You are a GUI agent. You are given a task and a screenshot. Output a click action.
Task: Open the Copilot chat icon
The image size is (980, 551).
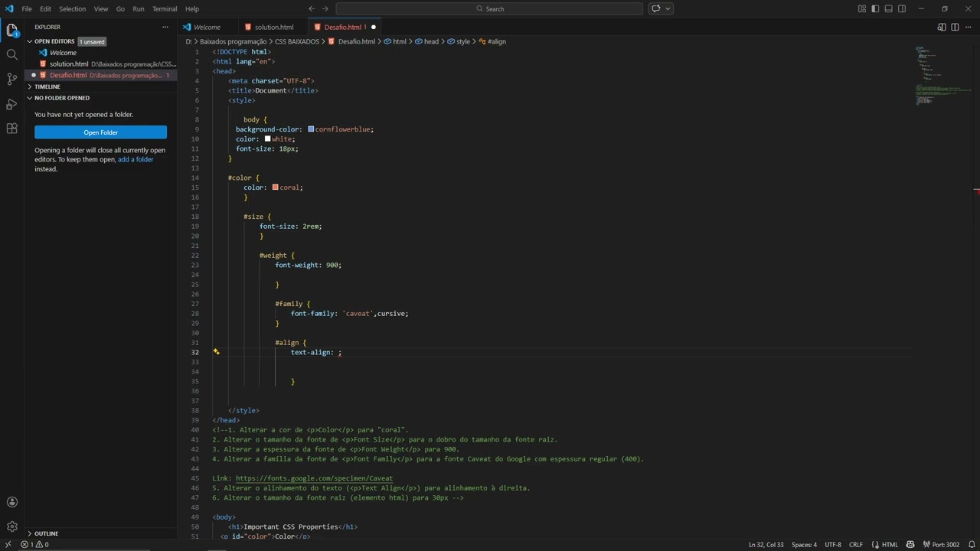(x=656, y=8)
